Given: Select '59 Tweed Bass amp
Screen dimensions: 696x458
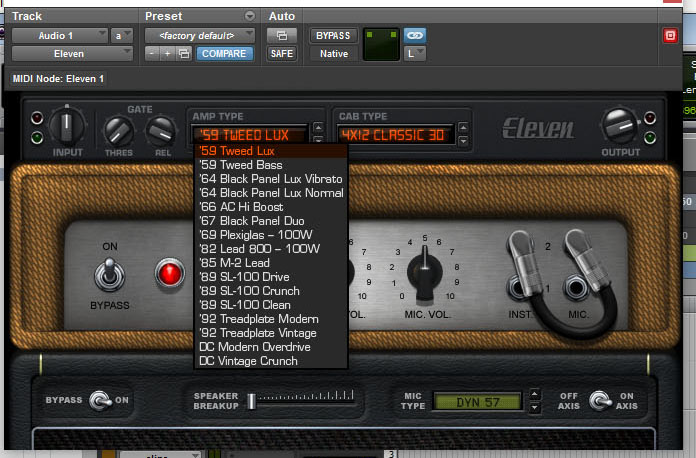Looking at the screenshot, I should coord(271,165).
